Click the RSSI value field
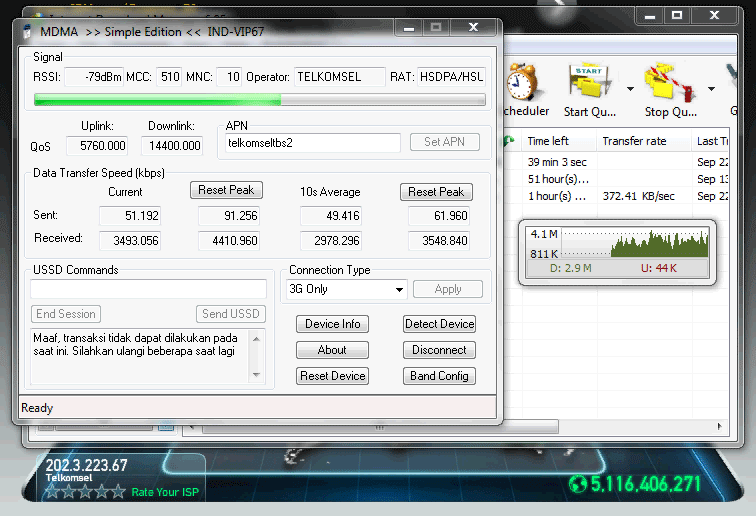 pyautogui.click(x=94, y=77)
